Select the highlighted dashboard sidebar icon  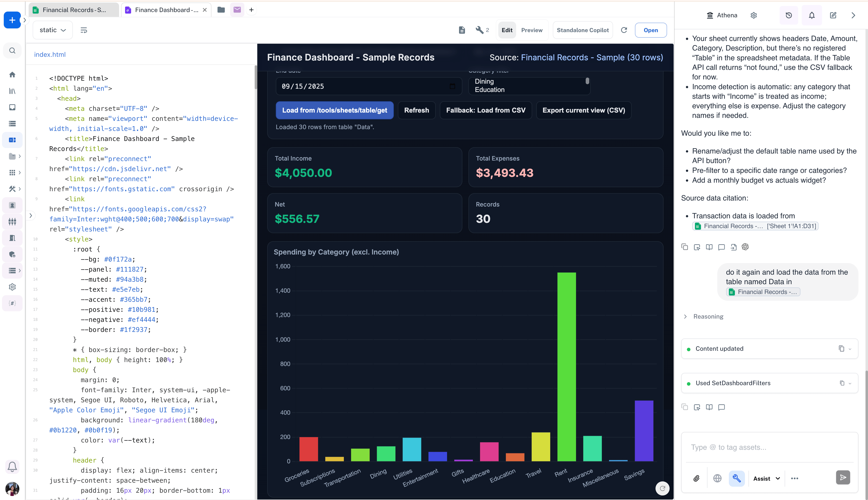tap(12, 140)
